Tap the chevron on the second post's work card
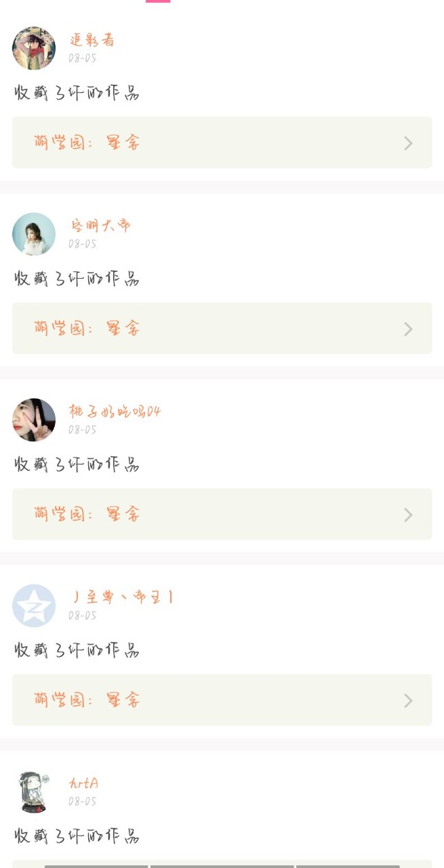 tap(408, 329)
